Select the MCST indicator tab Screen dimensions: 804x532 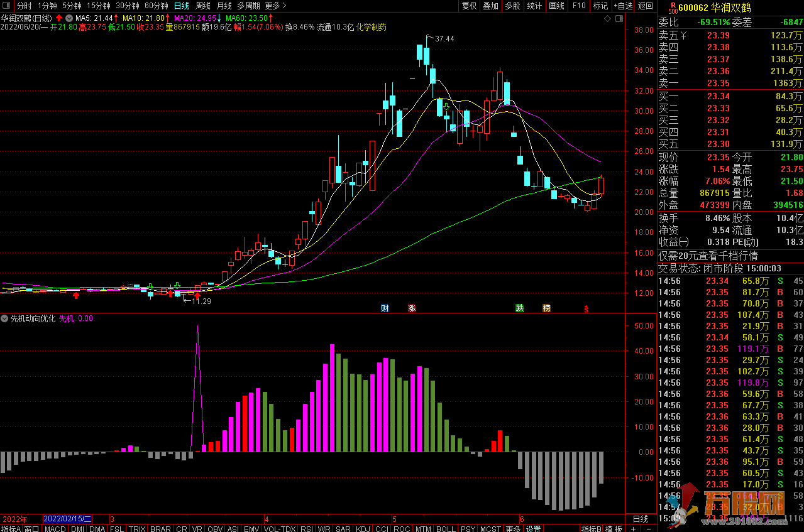coord(490,528)
